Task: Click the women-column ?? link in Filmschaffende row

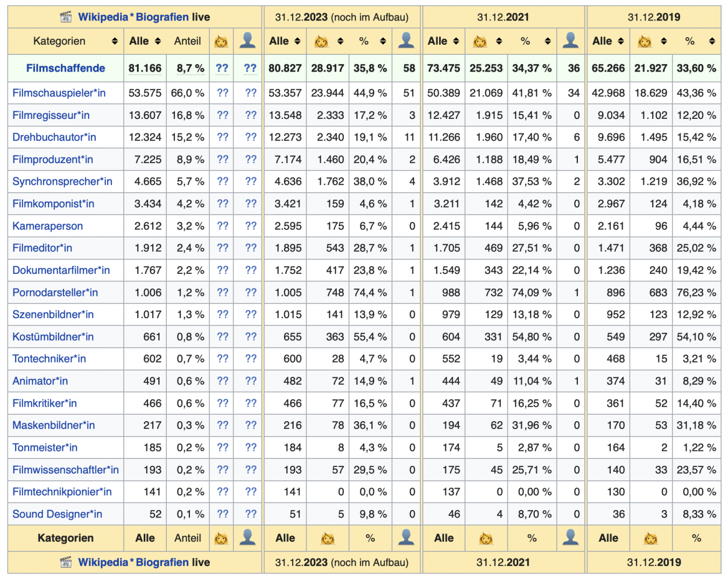Action: click(222, 68)
